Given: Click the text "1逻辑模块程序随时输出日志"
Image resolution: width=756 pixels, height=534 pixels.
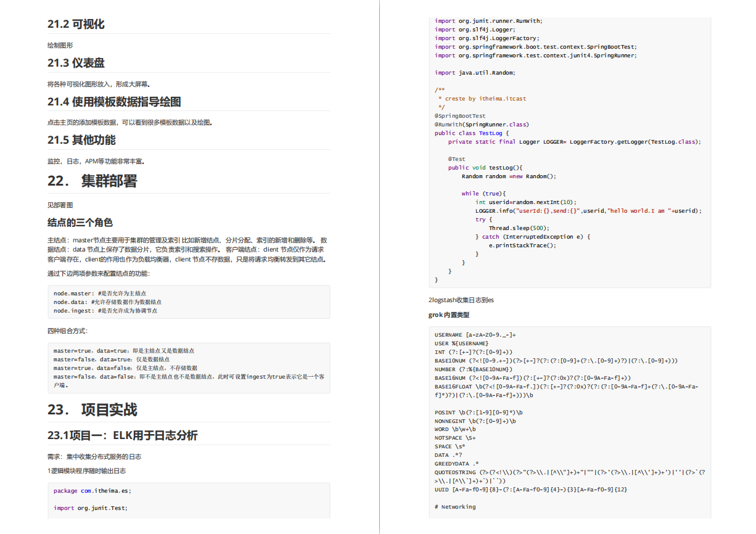Looking at the screenshot, I should coord(87,470).
